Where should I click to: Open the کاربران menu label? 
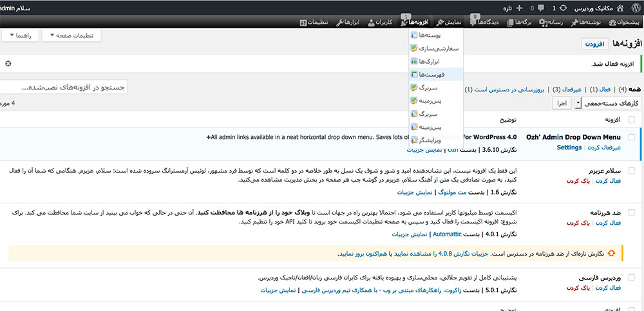pos(384,23)
